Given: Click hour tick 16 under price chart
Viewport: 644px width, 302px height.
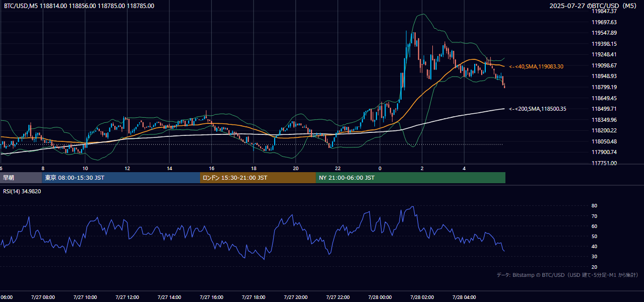Looking at the screenshot, I should pos(211,169).
